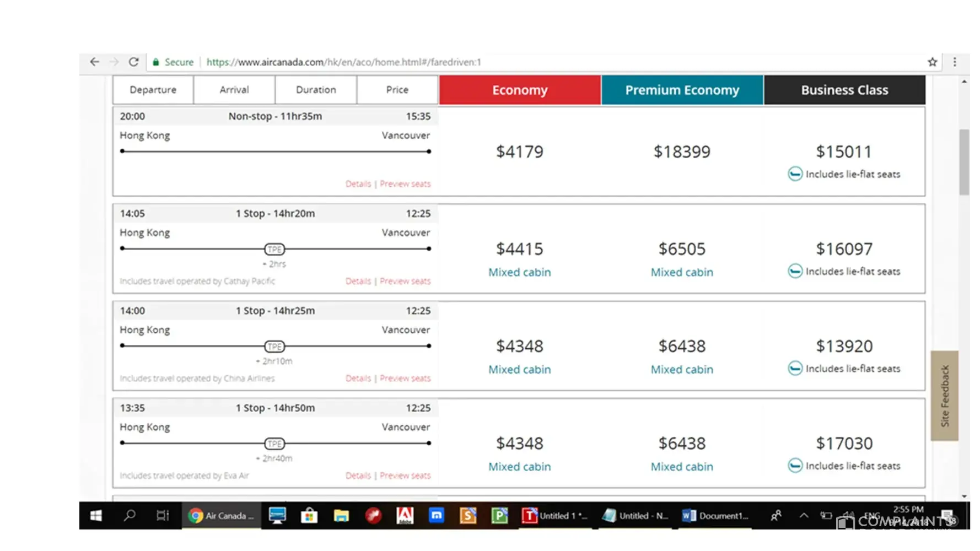Open Details for the 13:35 flight
This screenshot has width=980, height=551.
coord(358,476)
